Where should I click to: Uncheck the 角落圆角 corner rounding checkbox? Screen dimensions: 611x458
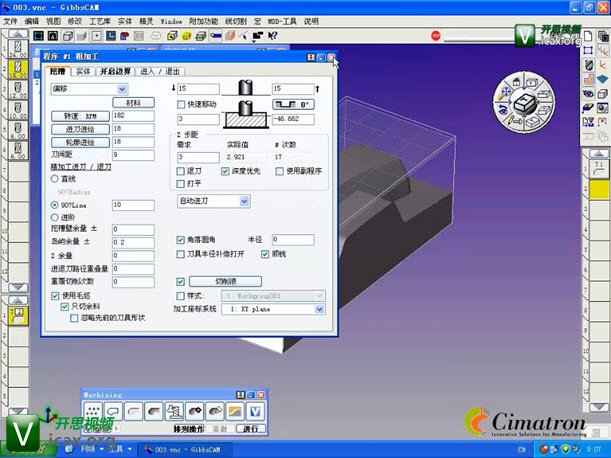[x=180, y=240]
